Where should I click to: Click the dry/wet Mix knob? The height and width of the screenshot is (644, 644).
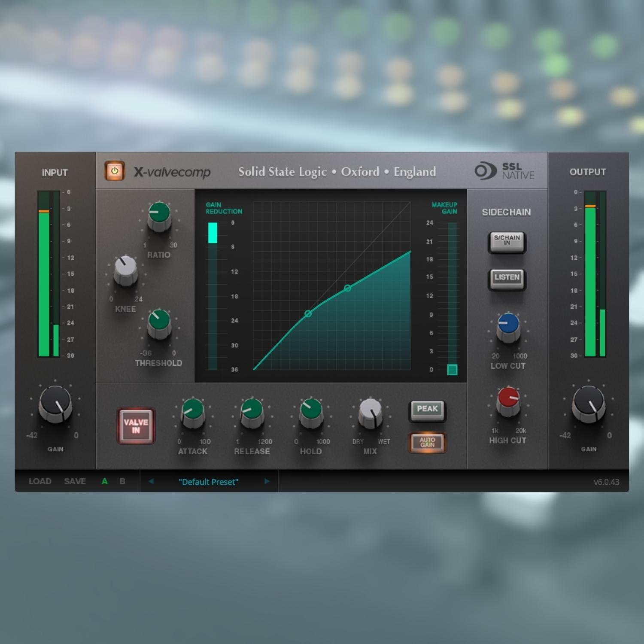pos(370,413)
